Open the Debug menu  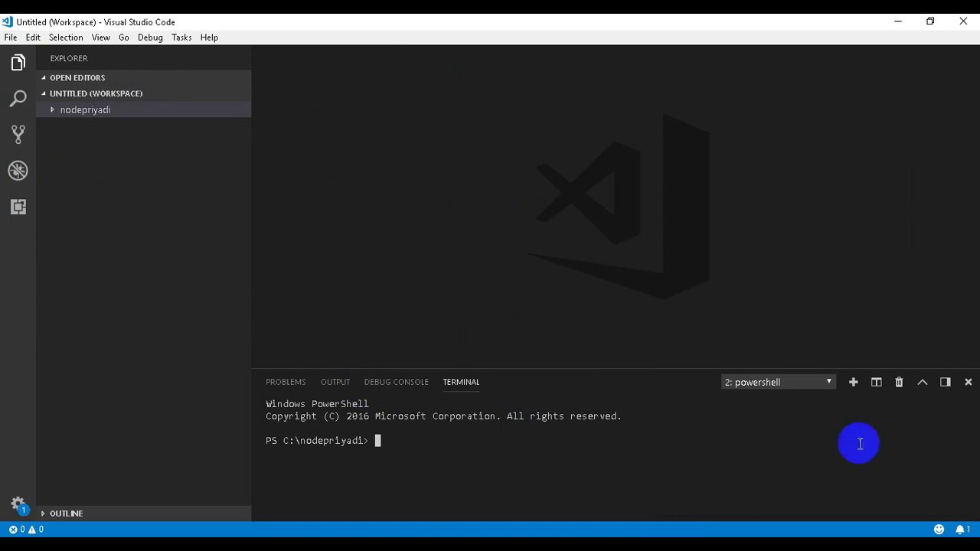click(150, 37)
